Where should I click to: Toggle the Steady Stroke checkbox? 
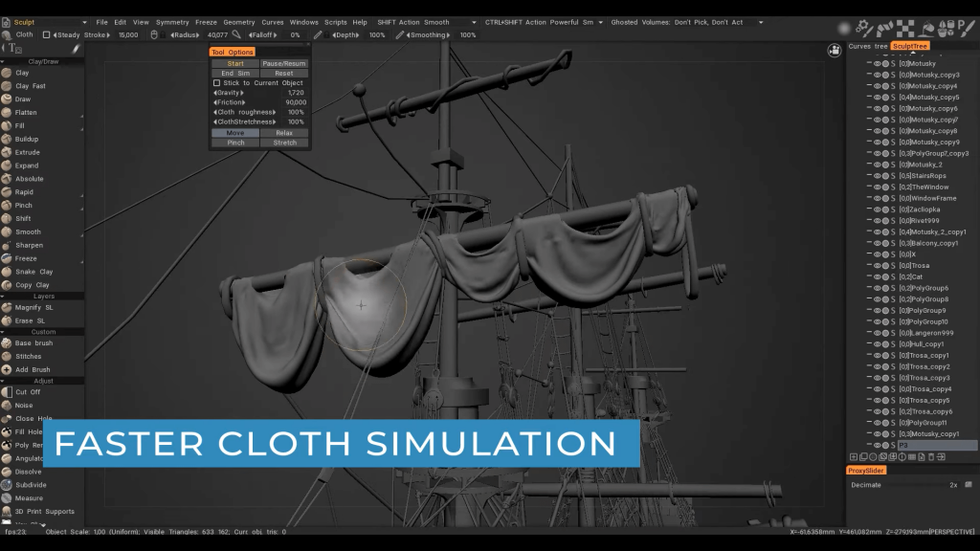coord(46,35)
